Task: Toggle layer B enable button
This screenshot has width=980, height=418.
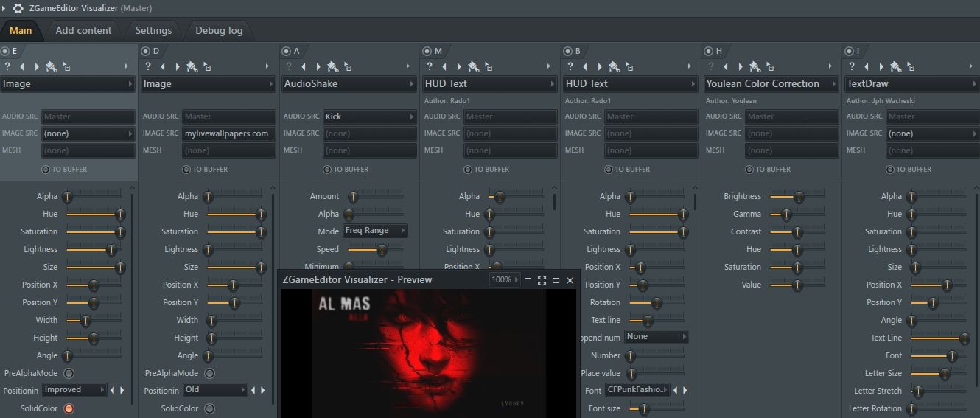Action: click(567, 51)
